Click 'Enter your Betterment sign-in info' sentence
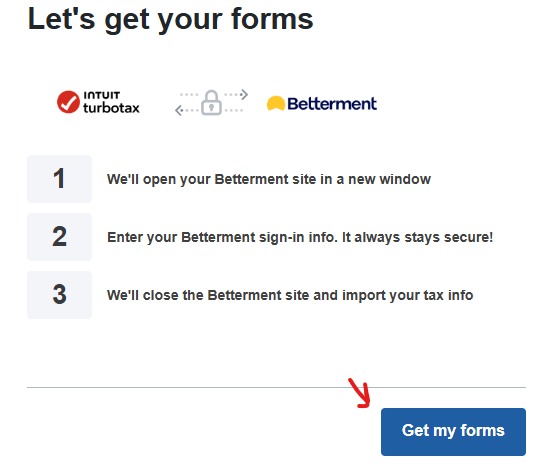The height and width of the screenshot is (474, 541). (x=223, y=237)
